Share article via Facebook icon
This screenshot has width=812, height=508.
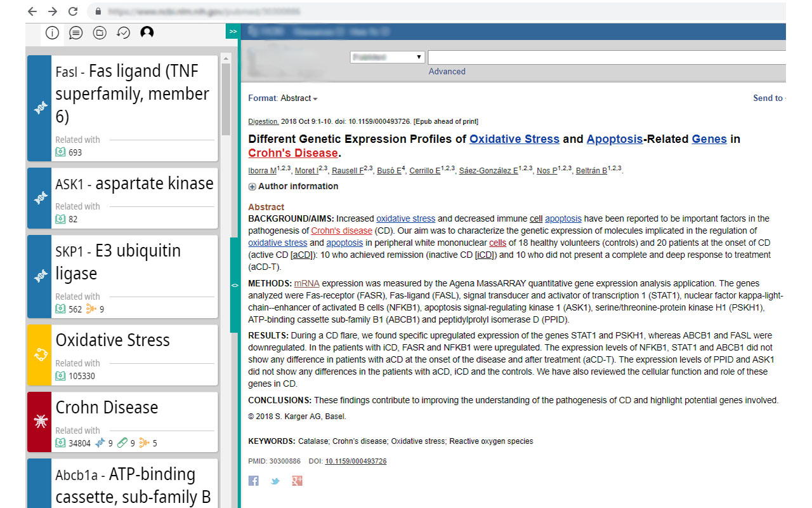[x=254, y=481]
